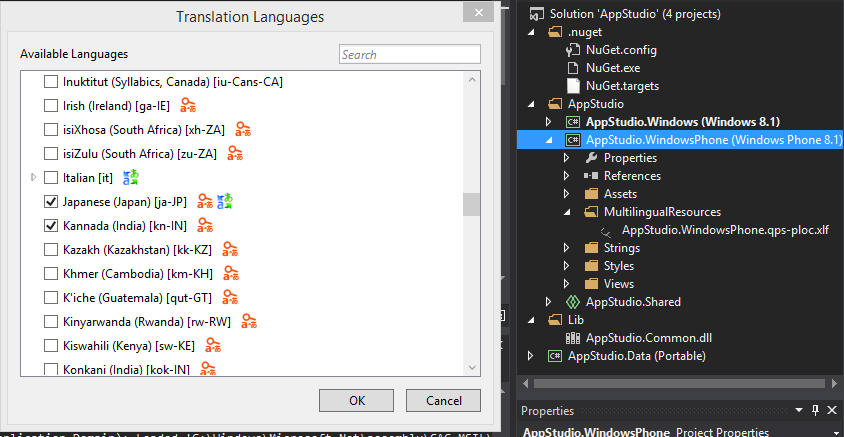This screenshot has width=844, height=437.
Task: Click the MultilingualResources folder icon
Action: [x=591, y=212]
